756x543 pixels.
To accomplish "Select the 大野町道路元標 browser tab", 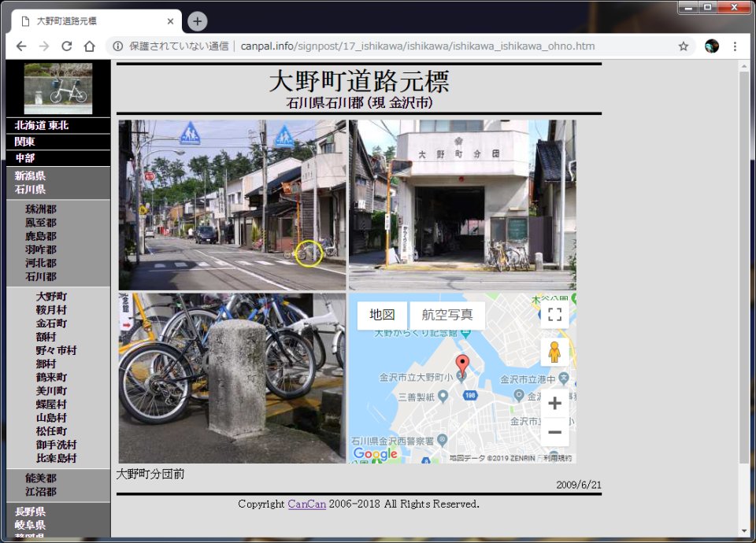I will (94, 21).
